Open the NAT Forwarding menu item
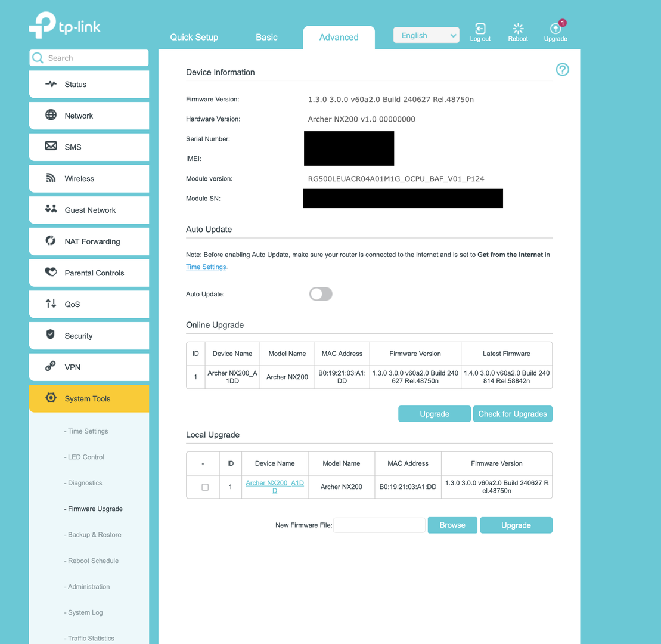The height and width of the screenshot is (644, 661). tap(89, 241)
